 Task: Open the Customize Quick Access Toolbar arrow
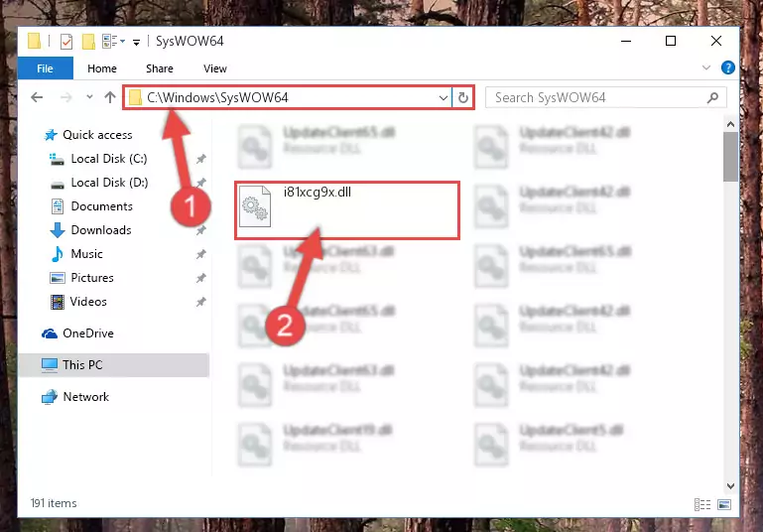pos(136,43)
